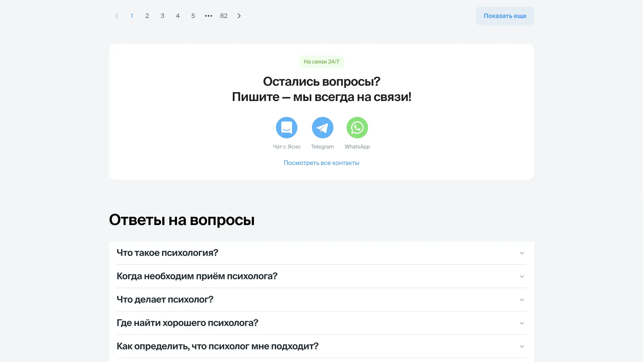Expand "Что такое психология?" question
Viewport: 644px width, 362px height.
[x=167, y=253]
